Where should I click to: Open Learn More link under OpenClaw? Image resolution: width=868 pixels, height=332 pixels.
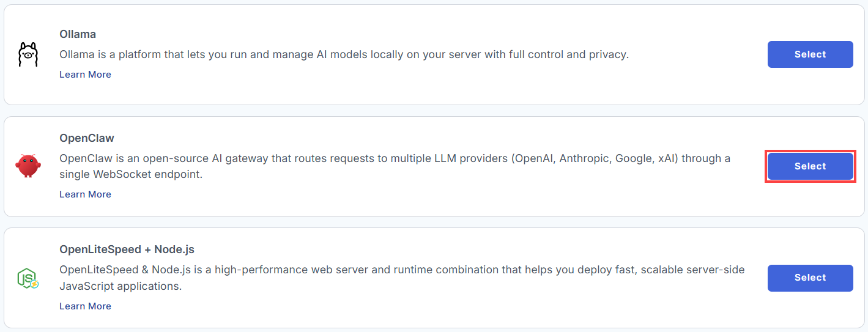85,194
